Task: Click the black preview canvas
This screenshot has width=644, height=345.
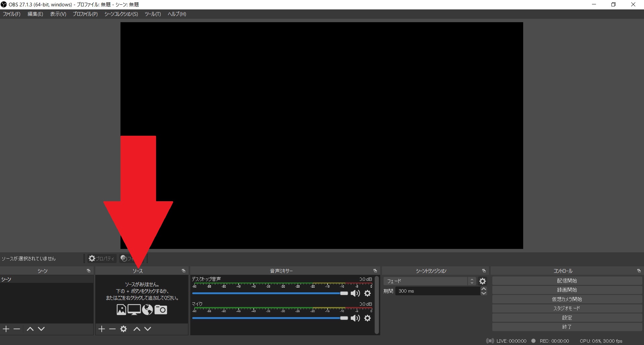Action: tap(321, 135)
